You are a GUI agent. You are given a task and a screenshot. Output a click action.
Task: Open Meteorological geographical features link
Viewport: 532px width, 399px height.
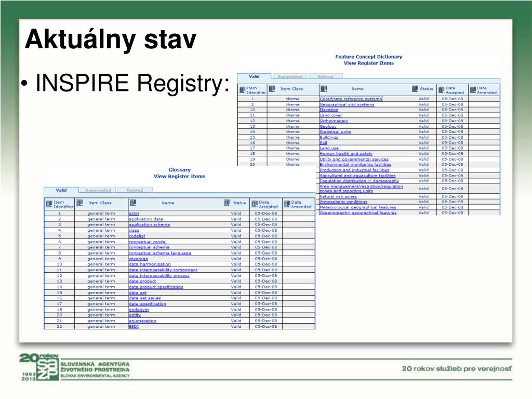[357, 207]
